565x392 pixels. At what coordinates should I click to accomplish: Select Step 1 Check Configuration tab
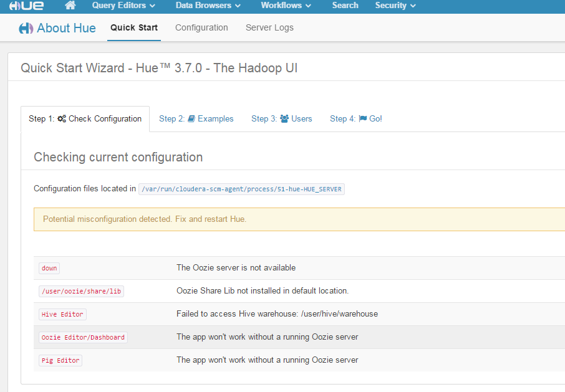pos(85,119)
